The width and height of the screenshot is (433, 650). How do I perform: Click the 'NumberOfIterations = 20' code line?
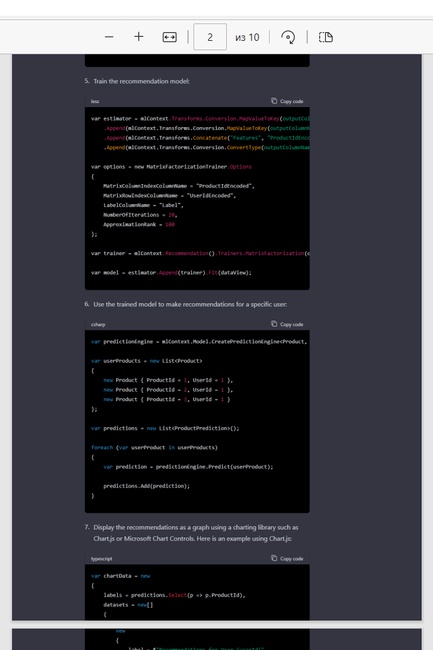pos(140,215)
